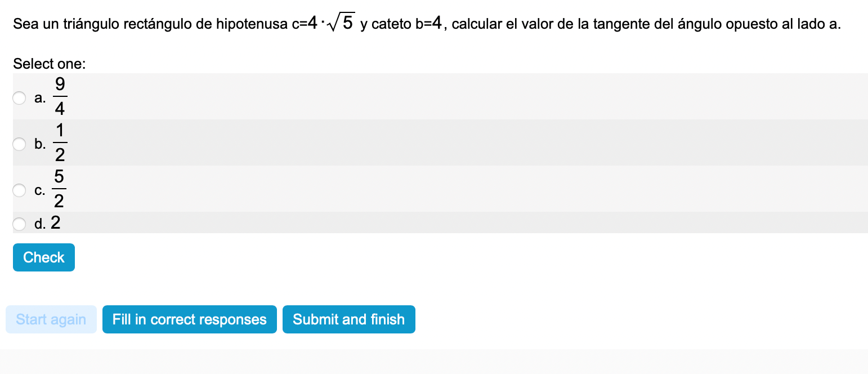The height and width of the screenshot is (374, 868).
Task: Select the radio button for option a
Action: (19, 98)
